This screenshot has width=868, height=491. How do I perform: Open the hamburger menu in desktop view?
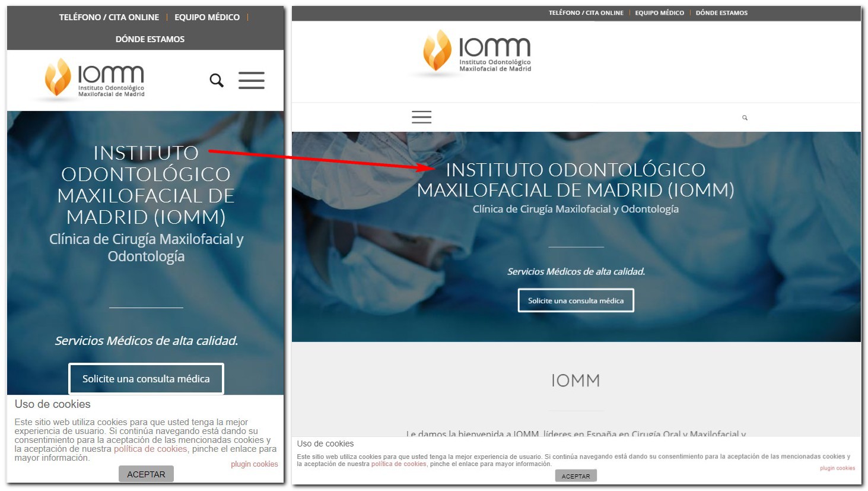click(x=422, y=117)
